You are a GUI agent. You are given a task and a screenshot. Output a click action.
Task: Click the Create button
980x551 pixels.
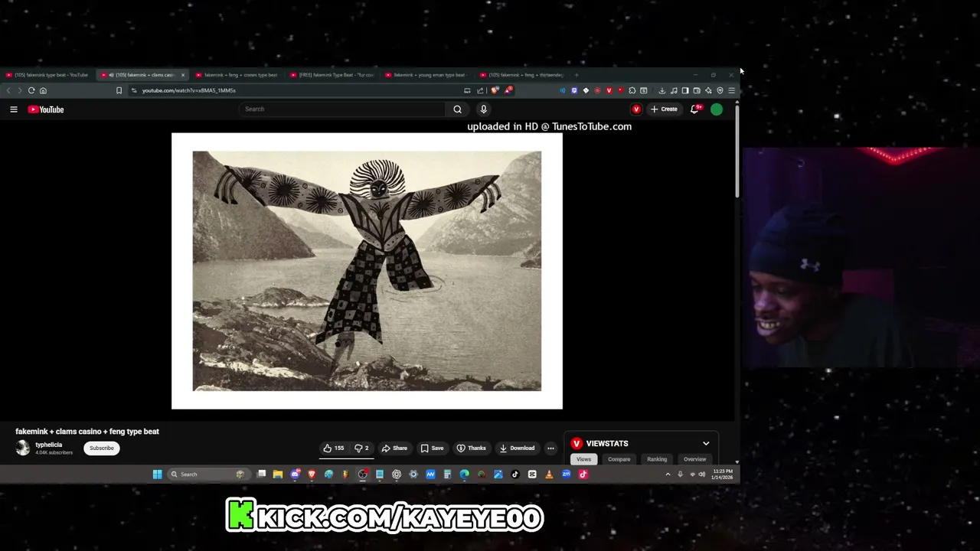[664, 109]
